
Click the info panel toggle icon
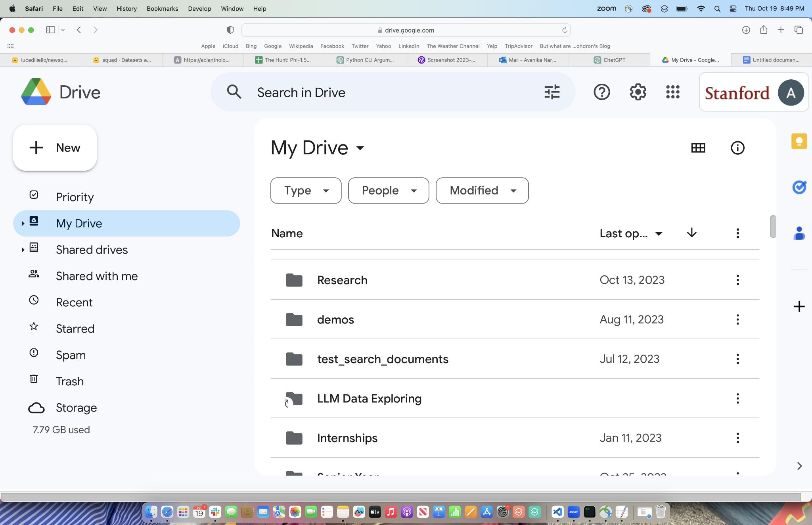tap(737, 147)
